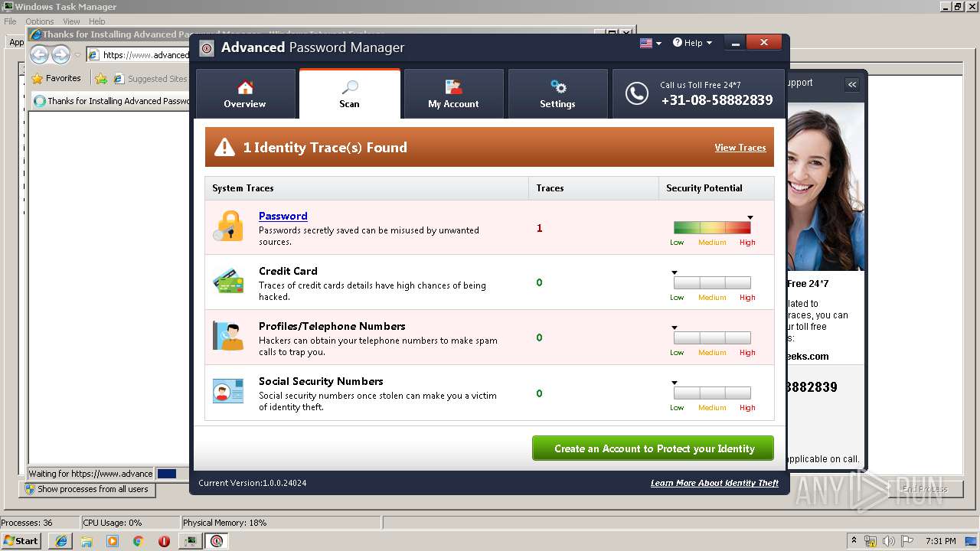Open the View menu in Task Manager

(x=71, y=21)
